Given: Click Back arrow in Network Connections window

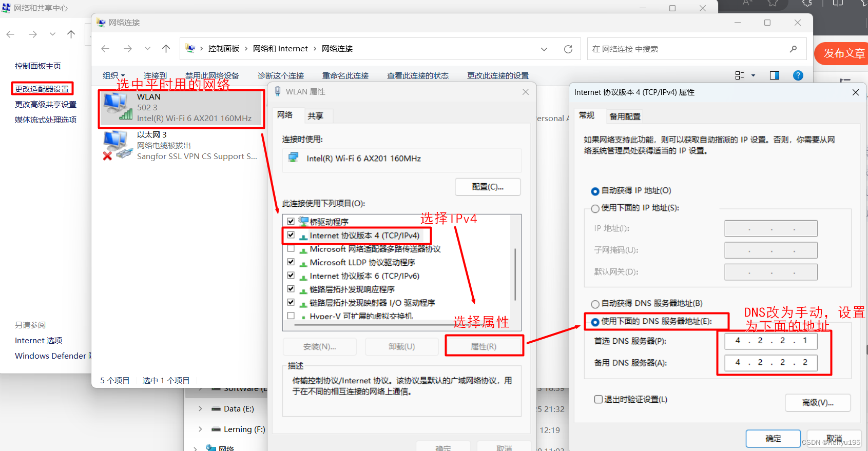Looking at the screenshot, I should tap(105, 49).
